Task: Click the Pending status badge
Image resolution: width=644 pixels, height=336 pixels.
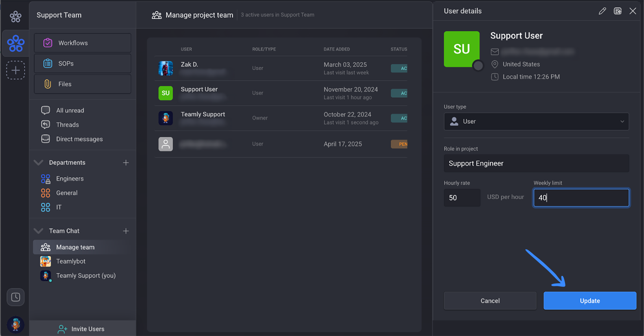Action: (399, 144)
